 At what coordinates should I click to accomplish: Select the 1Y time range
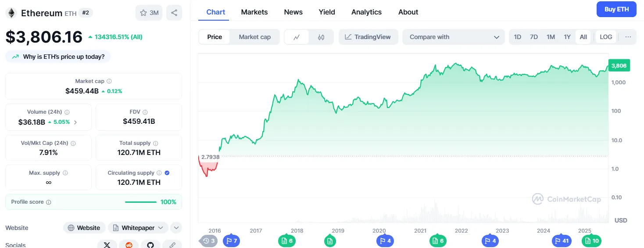567,37
